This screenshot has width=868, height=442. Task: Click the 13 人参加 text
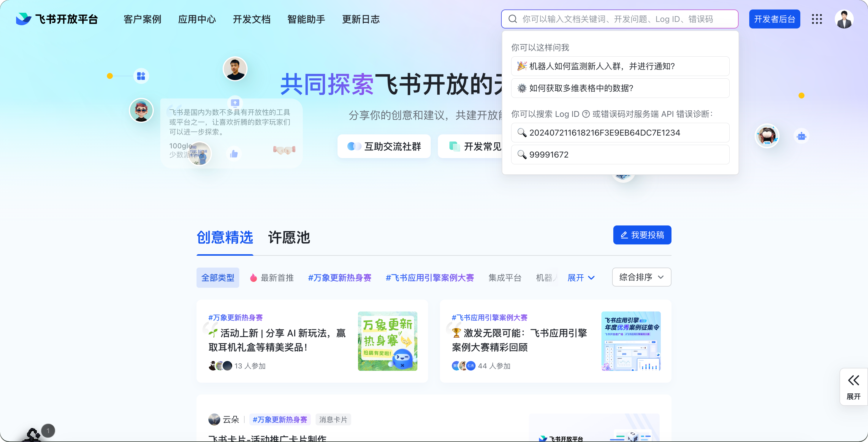click(250, 366)
